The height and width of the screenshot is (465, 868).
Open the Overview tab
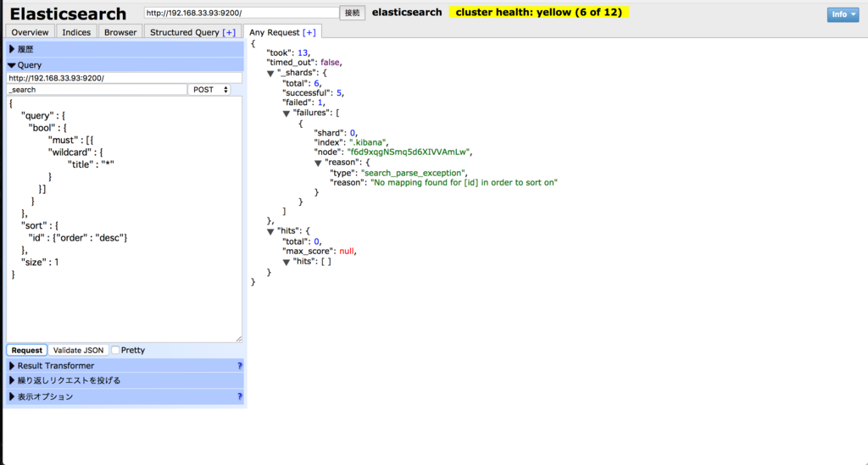(x=30, y=32)
